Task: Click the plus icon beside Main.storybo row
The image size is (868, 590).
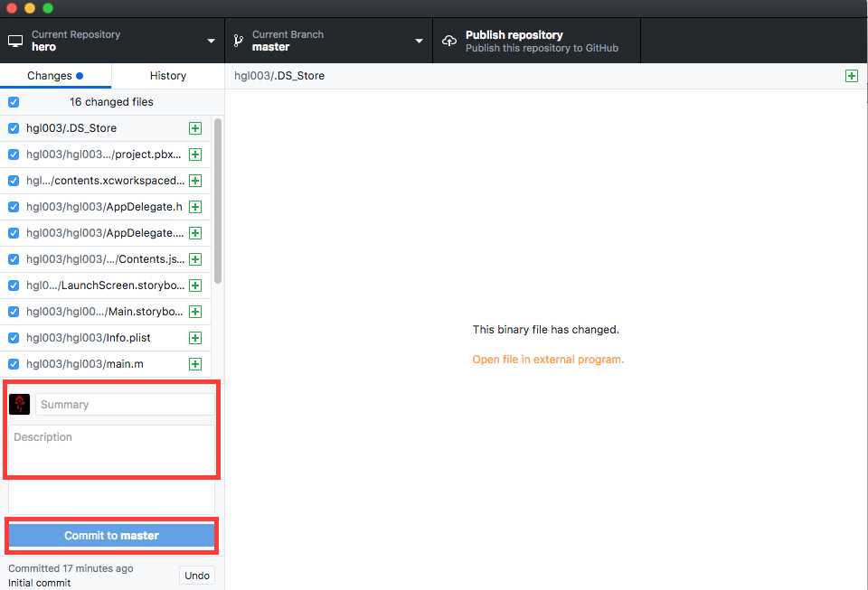Action: (195, 312)
